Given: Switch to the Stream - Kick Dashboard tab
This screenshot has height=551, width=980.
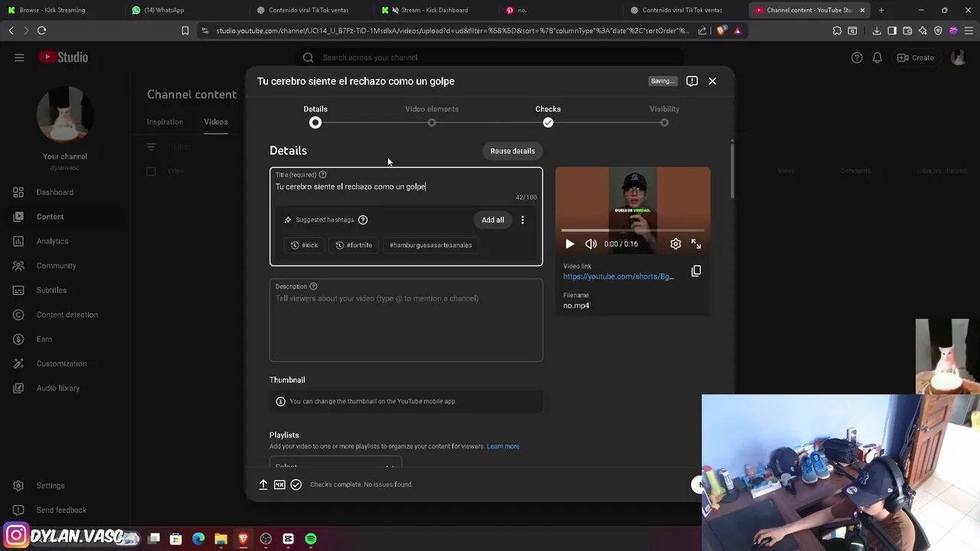Looking at the screenshot, I should [x=435, y=10].
